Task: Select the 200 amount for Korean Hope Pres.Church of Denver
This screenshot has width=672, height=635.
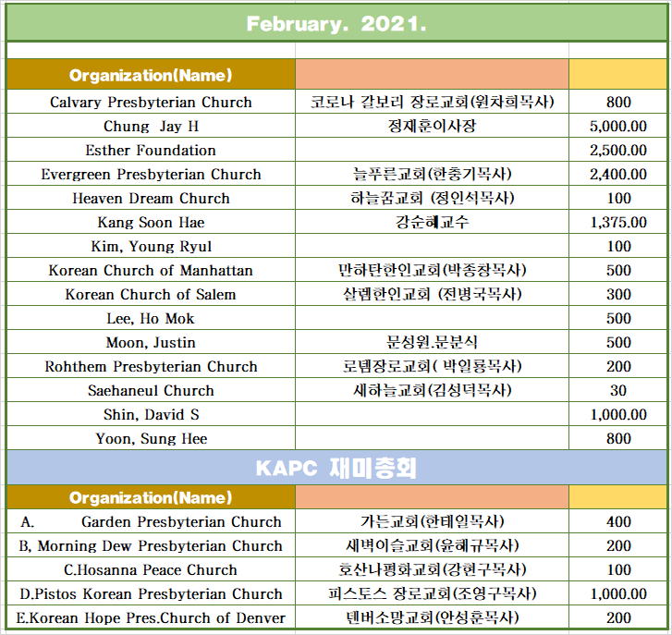Action: pyautogui.click(x=618, y=617)
